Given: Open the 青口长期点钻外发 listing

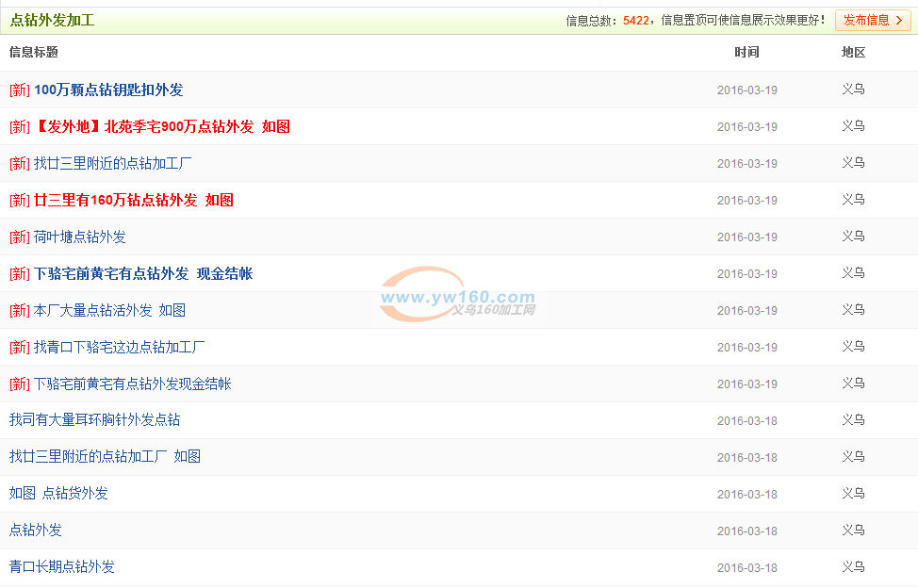Looking at the screenshot, I should pyautogui.click(x=62, y=567).
